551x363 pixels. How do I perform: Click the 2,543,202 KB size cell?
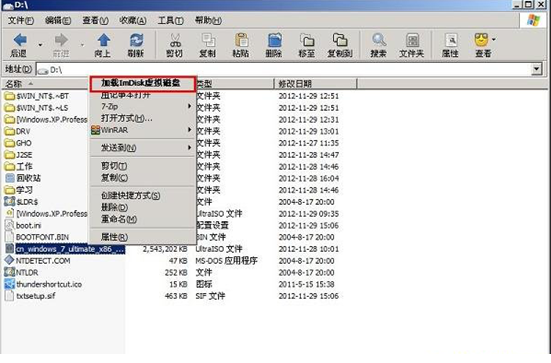click(165, 249)
